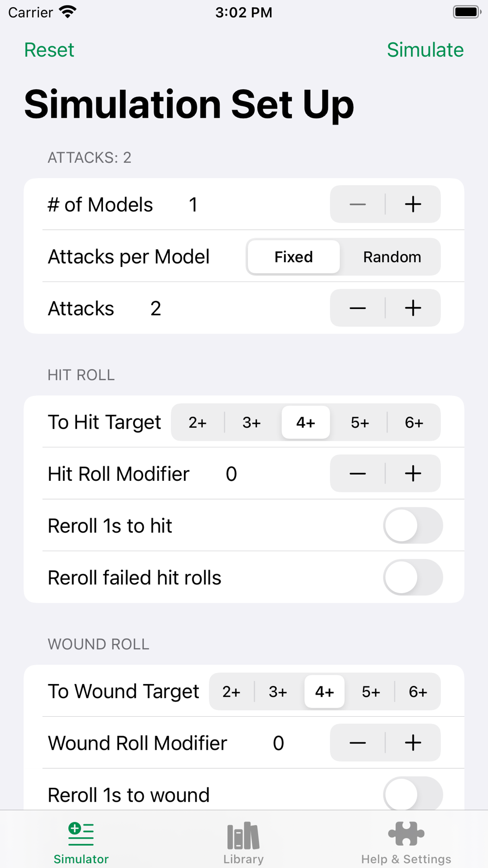
Task: Turn on Reroll 1s to wound
Action: click(413, 794)
